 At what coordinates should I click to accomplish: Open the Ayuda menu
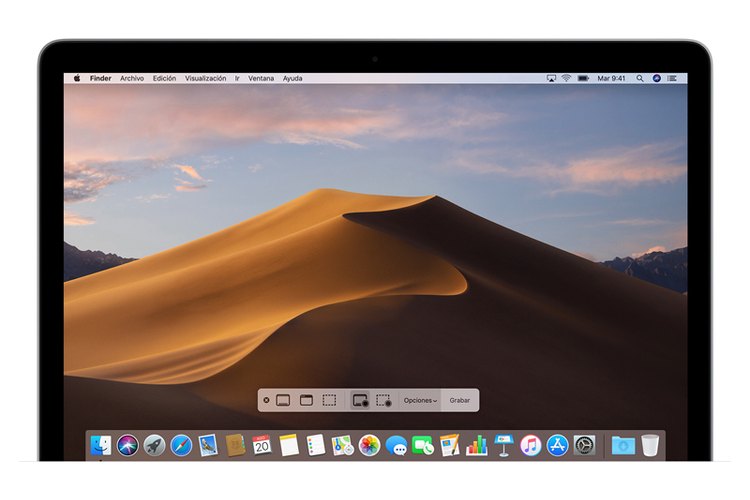(x=292, y=78)
